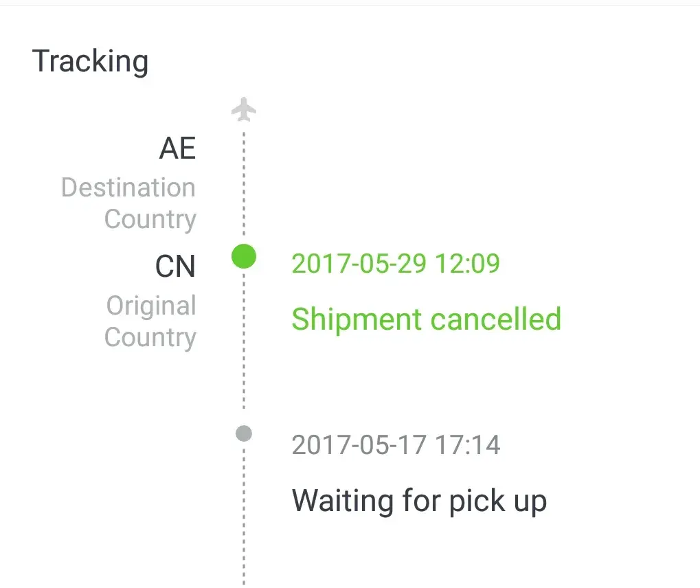Click the word Country under Original
This screenshot has width=700, height=588.
[x=150, y=338]
